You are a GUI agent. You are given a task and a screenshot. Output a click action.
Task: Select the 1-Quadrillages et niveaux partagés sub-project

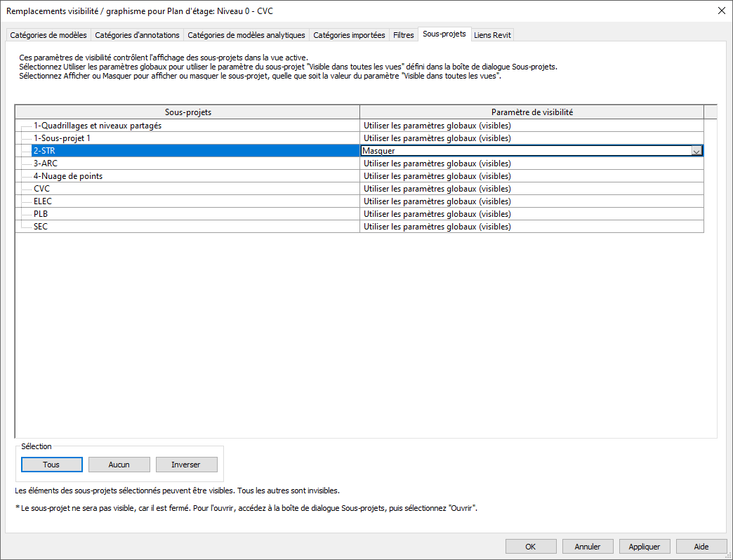(98, 126)
